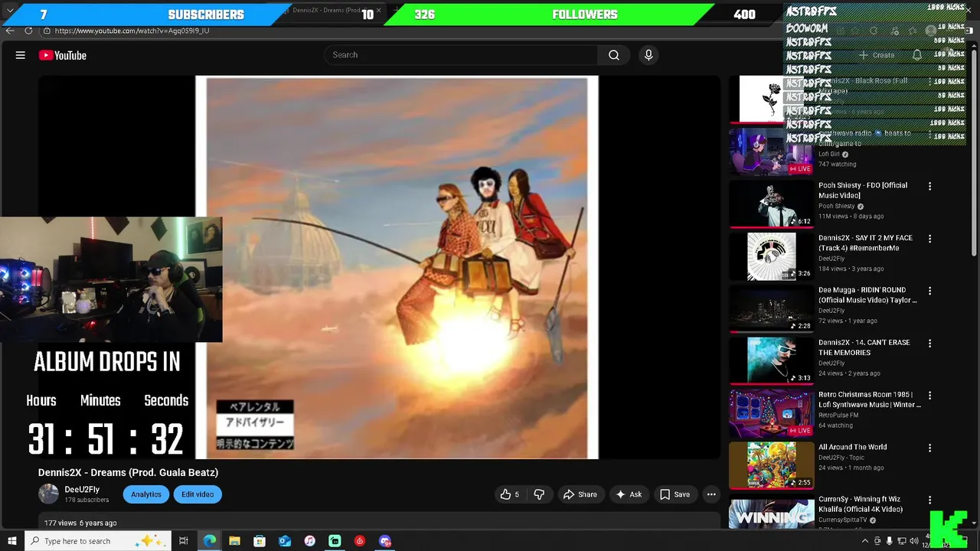
Task: Click the Dennis2X Dreams video player
Action: 379,267
